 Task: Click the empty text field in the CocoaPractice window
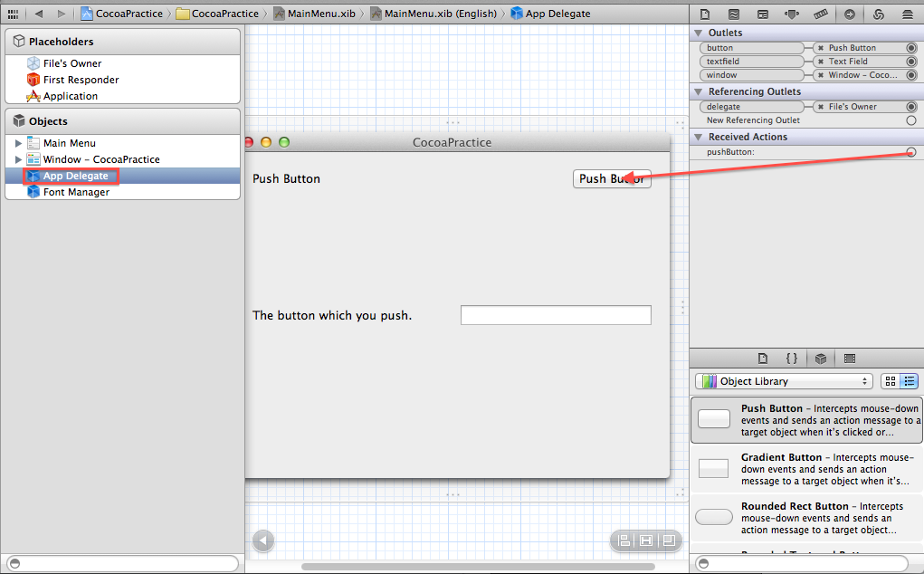tap(556, 315)
